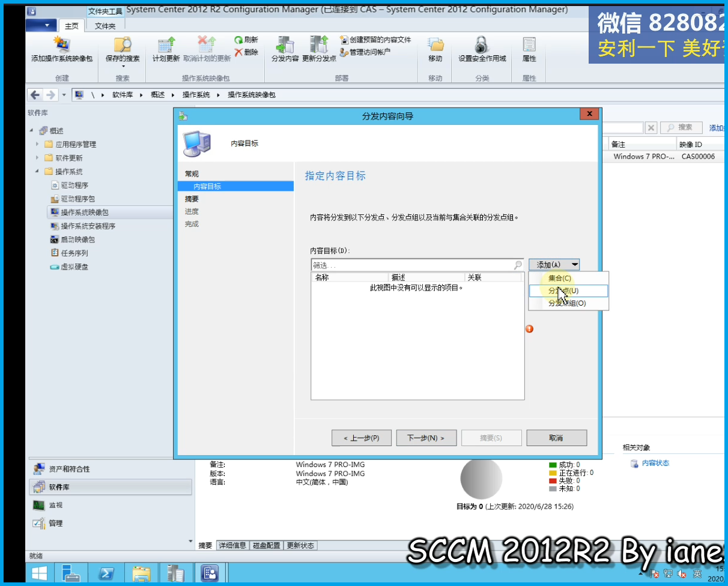
Task: Select 虚拟硬盘 in the tree
Action: 70,267
